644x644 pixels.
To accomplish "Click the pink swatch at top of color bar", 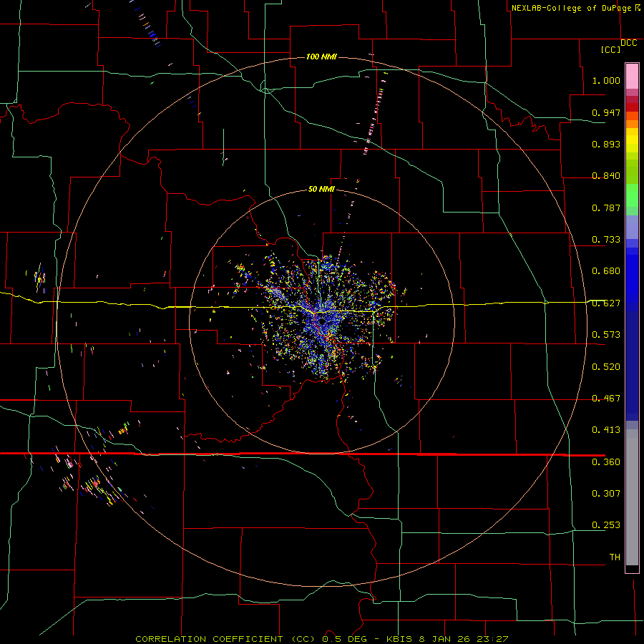I will click(632, 76).
